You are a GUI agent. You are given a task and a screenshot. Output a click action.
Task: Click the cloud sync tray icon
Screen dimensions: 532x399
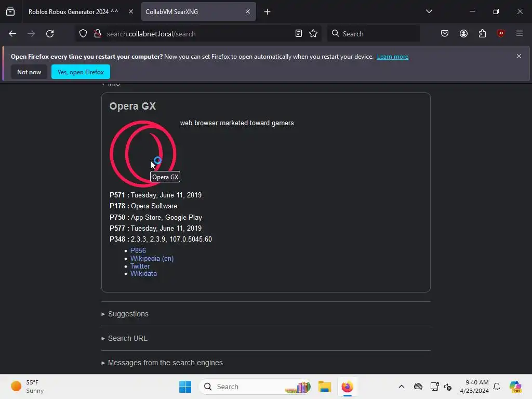pyautogui.click(x=418, y=387)
